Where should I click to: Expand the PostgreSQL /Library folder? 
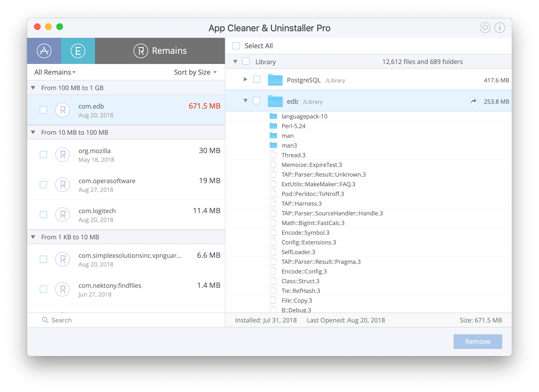pos(244,80)
